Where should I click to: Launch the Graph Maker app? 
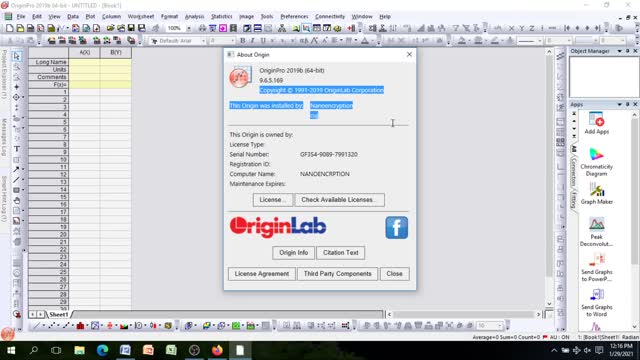tap(596, 194)
